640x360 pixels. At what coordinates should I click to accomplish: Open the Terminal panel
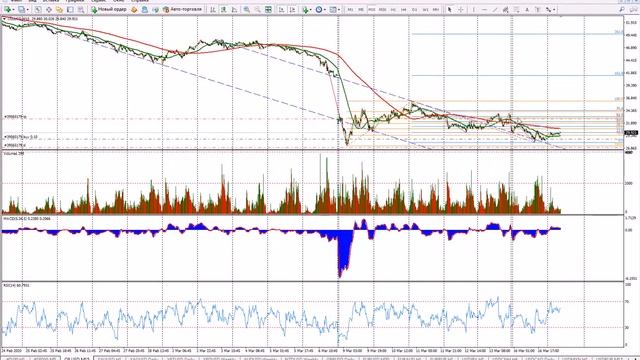point(70,9)
